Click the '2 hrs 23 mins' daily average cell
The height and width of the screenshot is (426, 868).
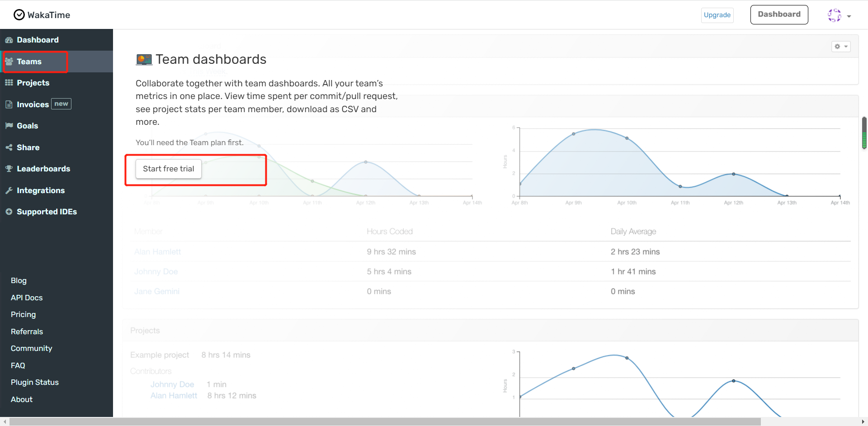click(635, 252)
